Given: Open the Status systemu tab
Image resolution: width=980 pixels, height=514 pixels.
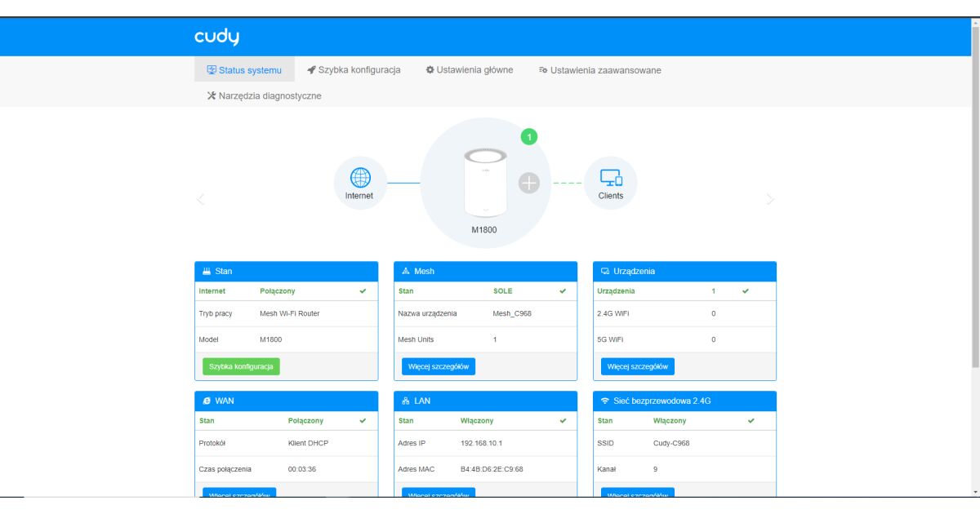Looking at the screenshot, I should (243, 70).
